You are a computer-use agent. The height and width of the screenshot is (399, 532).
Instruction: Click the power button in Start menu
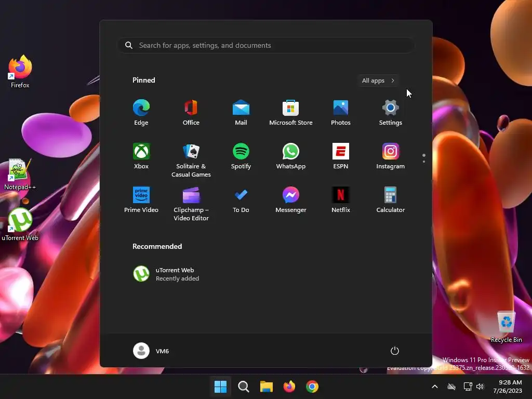pyautogui.click(x=395, y=351)
